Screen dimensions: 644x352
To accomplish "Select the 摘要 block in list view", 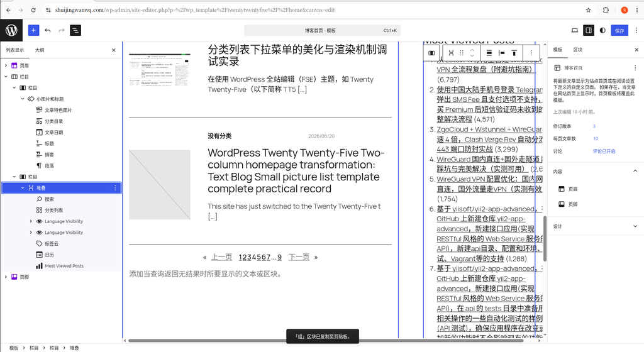I will coord(62,154).
